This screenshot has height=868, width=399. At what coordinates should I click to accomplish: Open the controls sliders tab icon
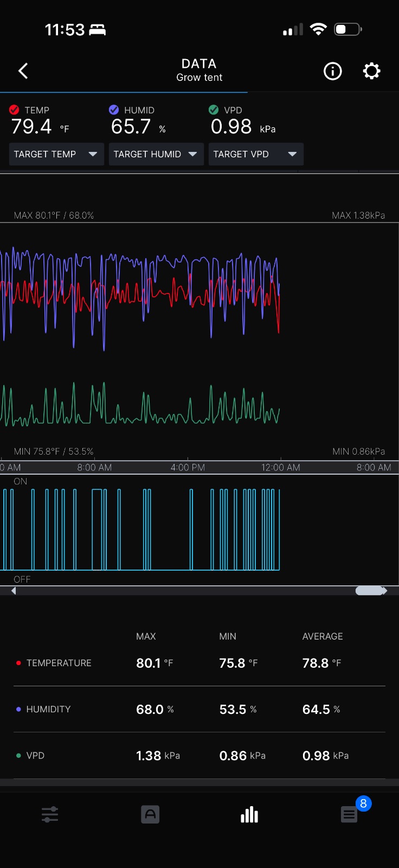coord(50,814)
